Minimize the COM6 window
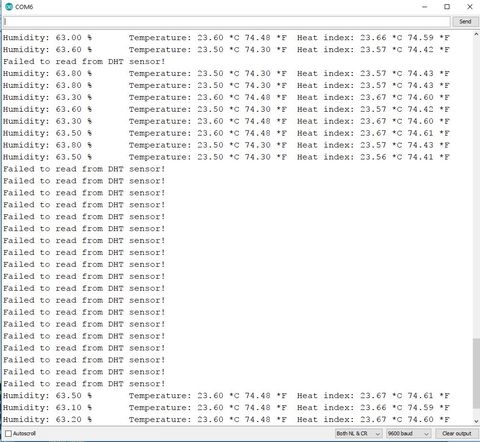480x442 pixels. 425,7
